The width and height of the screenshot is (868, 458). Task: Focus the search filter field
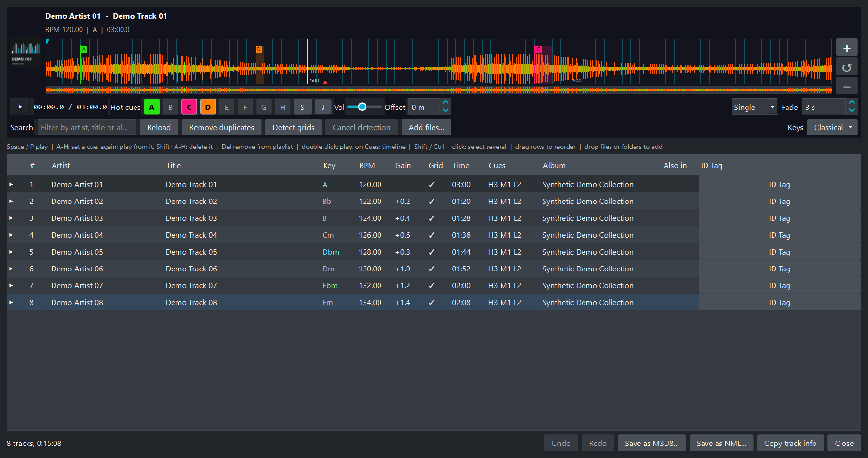coord(87,127)
